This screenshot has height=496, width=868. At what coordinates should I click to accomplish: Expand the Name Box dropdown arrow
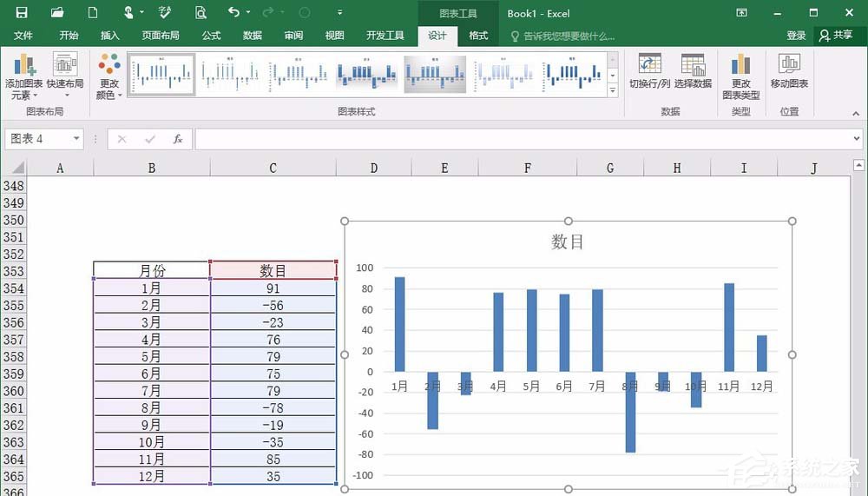point(76,139)
